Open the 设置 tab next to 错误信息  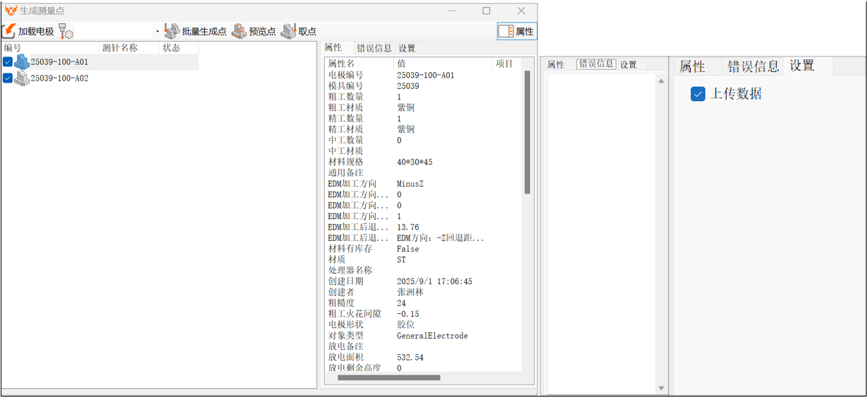[x=407, y=48]
